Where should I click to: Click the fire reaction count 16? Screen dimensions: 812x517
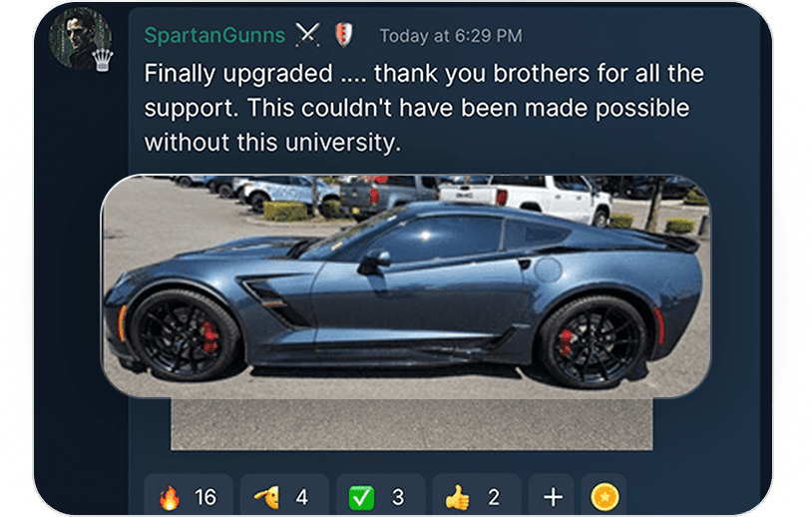point(205,497)
